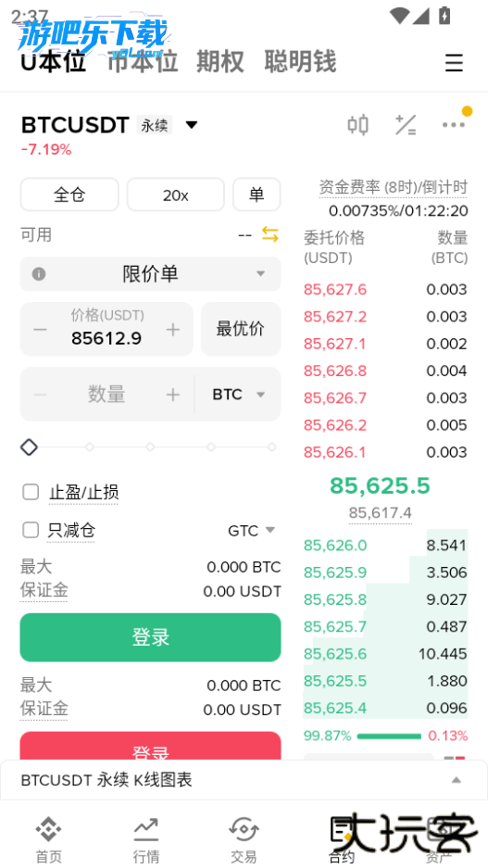Tap the 最优价 best price button

tap(241, 329)
